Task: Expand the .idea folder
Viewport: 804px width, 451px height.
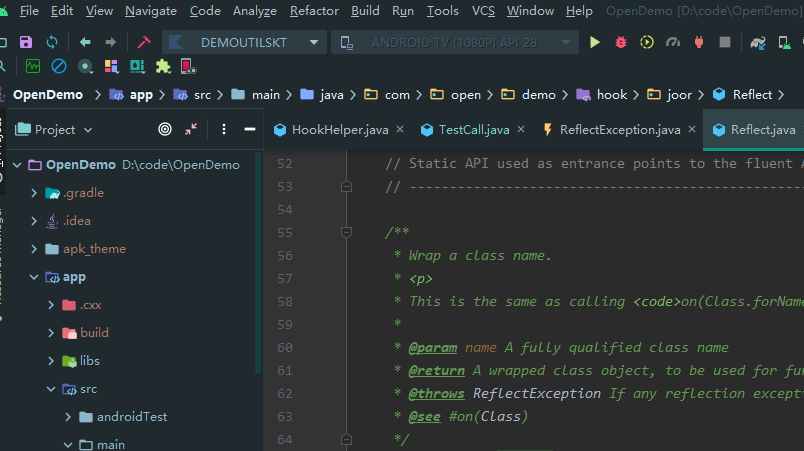Action: coord(34,221)
